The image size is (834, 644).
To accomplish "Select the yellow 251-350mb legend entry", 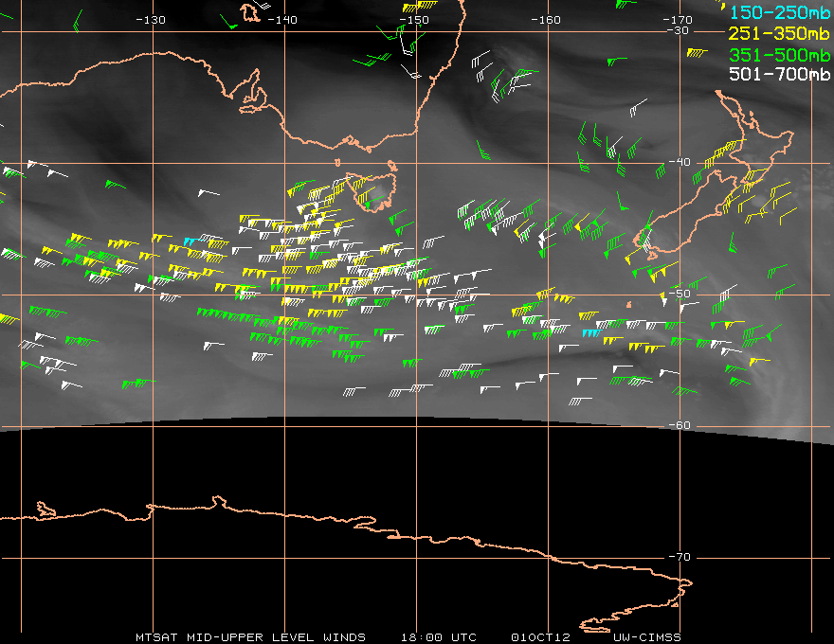I will 780,33.
